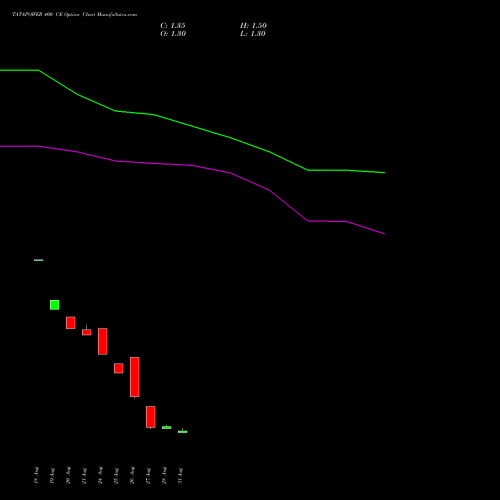500x500 pixels.
Task: Select the red candle for 27 Aug
Action: [151, 417]
